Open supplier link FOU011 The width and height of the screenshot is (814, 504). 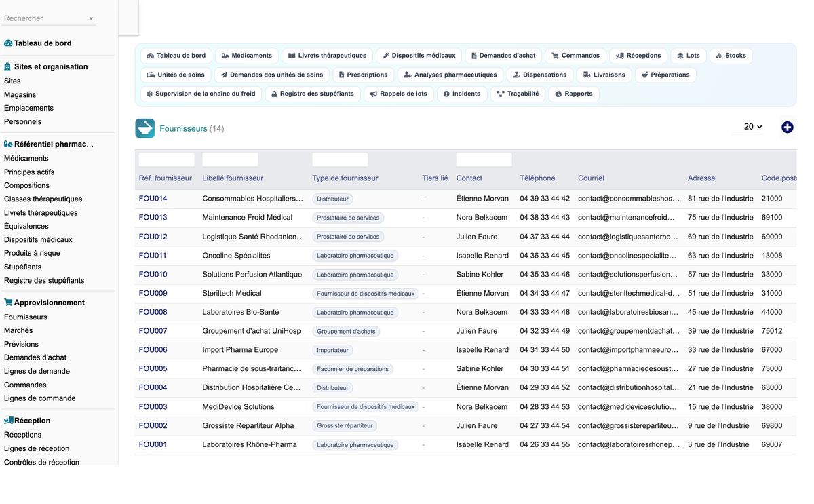153,256
